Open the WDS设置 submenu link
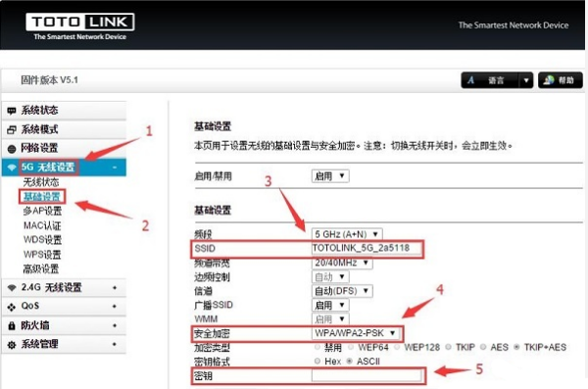The height and width of the screenshot is (389, 588). tap(42, 240)
